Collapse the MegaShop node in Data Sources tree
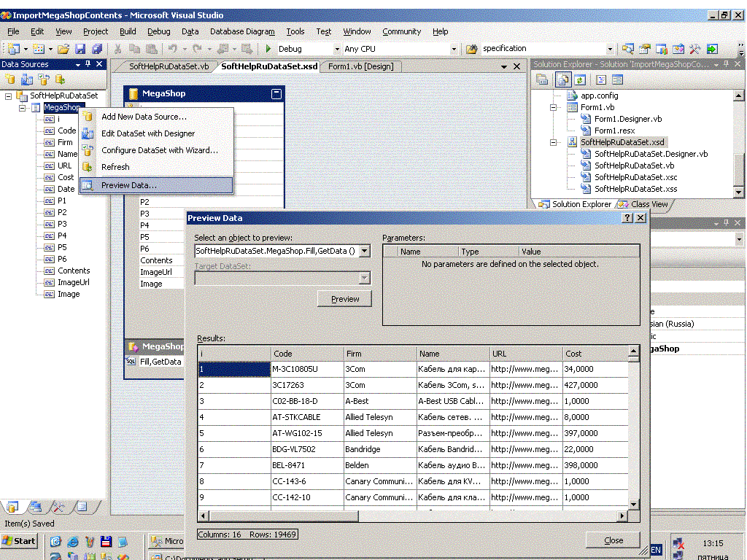This screenshot has height=560, width=747. tap(22, 108)
